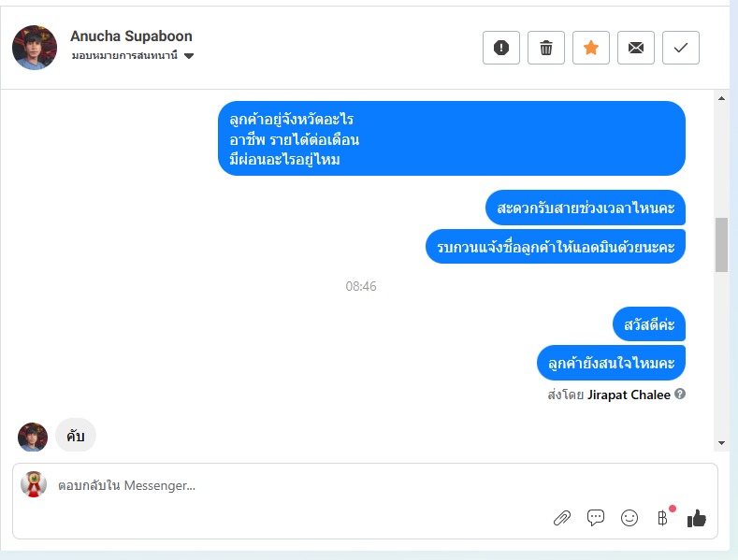Screen dimensions: 738x560
Task: Attach a file using paperclip icon
Action: tap(562, 518)
